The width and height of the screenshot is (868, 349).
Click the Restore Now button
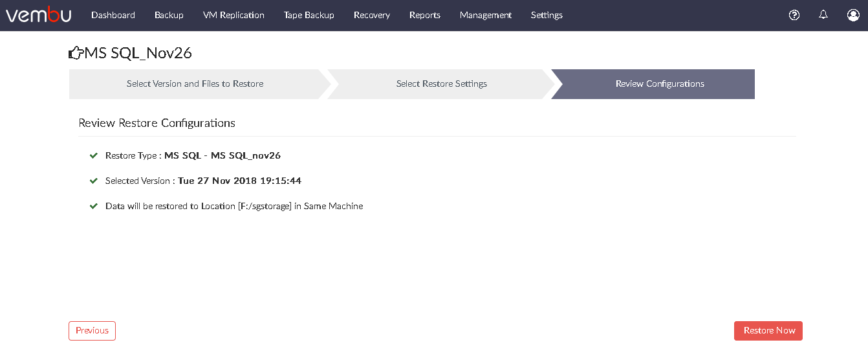[x=768, y=331]
